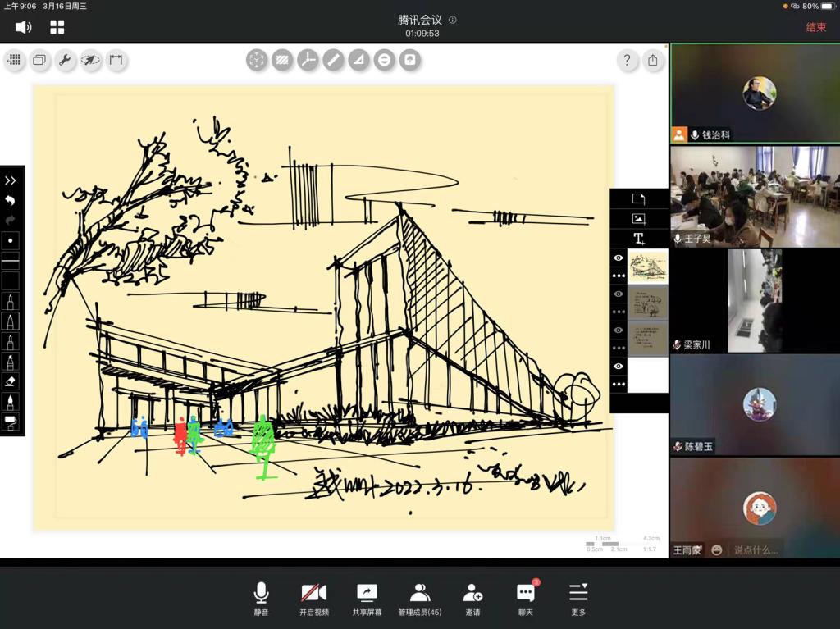The height and width of the screenshot is (629, 840).
Task: Add a text layer with T icon
Action: click(639, 239)
